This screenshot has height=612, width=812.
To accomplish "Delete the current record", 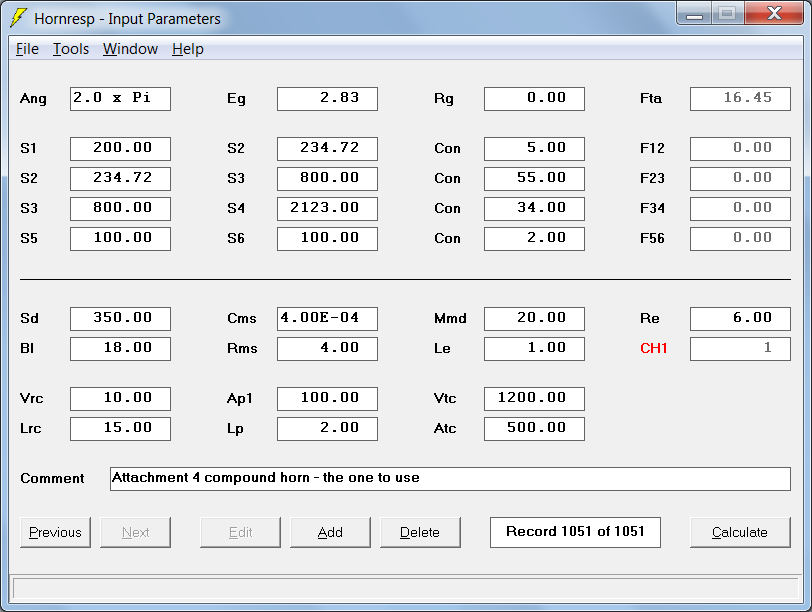I will pos(420,532).
